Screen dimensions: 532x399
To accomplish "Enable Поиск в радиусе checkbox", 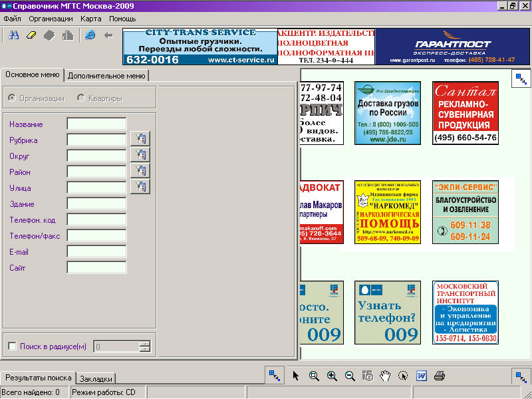I will coord(12,346).
